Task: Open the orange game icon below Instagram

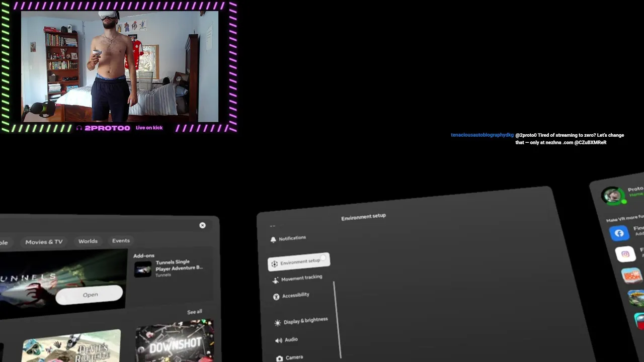Action: point(631,276)
